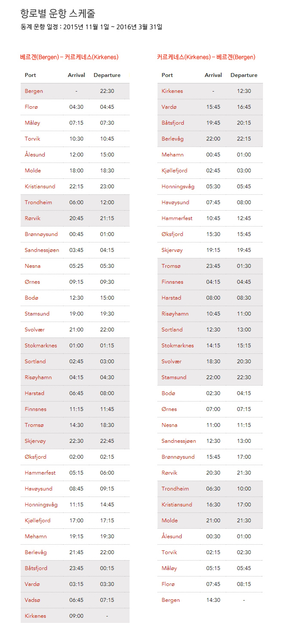Click Hammerfest in the Kirkenes–Bergen schedule
Screen dimensions: 297x644
(177, 218)
